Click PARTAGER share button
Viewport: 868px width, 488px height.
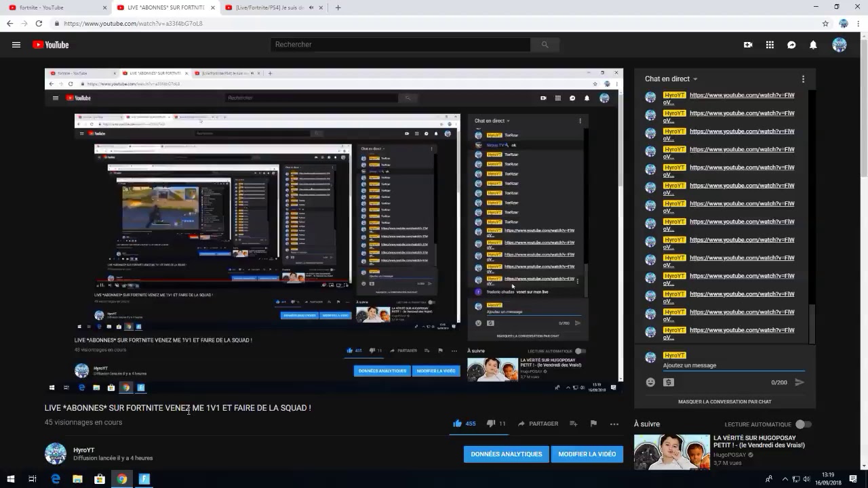(538, 424)
